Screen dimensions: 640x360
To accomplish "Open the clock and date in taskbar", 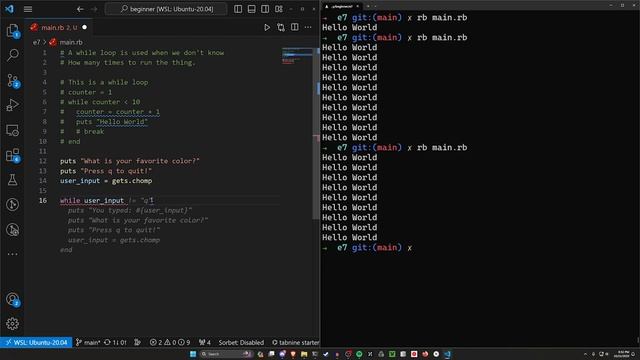I will click(x=623, y=354).
